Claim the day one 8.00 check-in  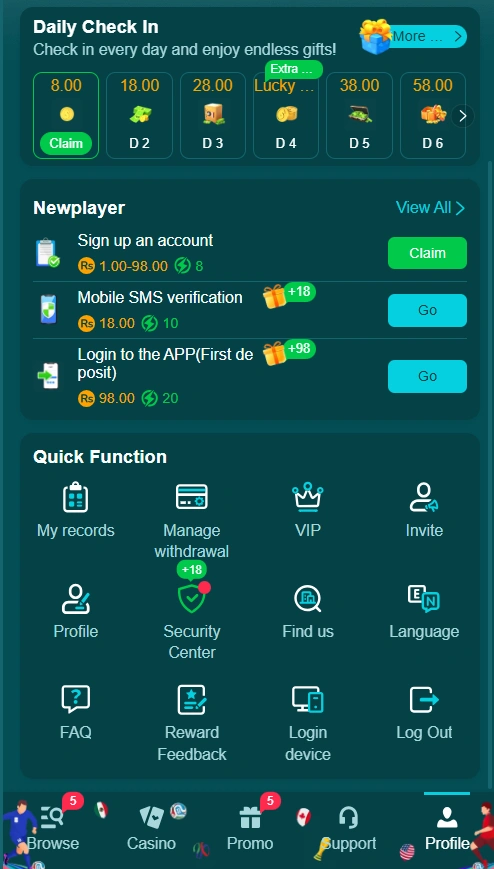pos(66,144)
